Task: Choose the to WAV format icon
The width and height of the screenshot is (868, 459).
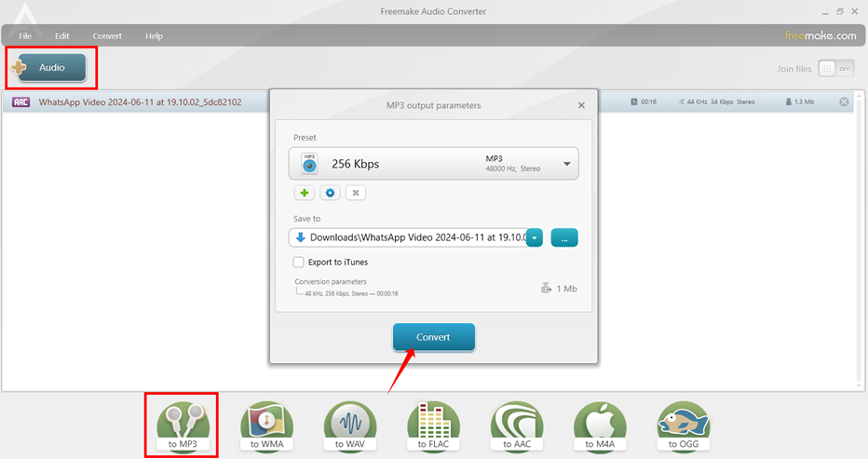Action: coord(350,426)
